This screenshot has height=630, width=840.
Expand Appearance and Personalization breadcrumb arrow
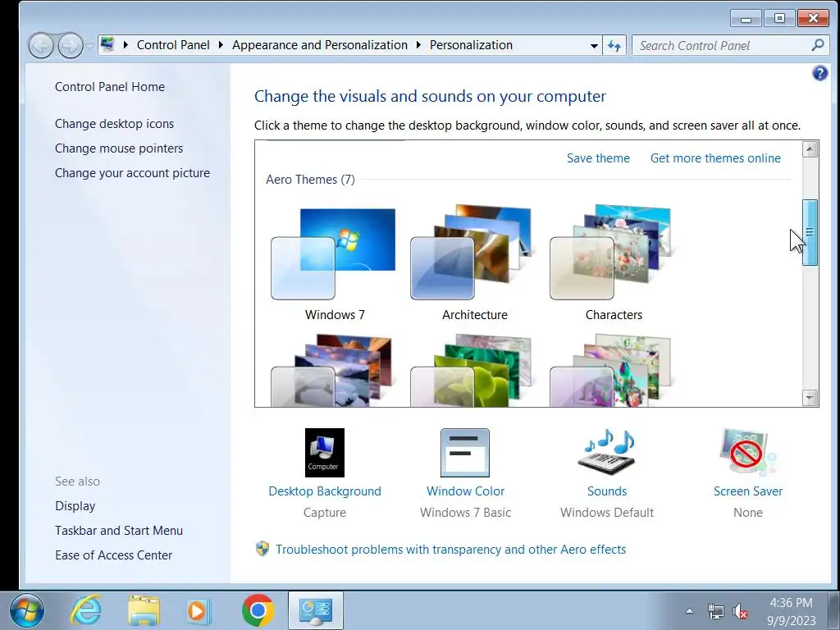(418, 45)
